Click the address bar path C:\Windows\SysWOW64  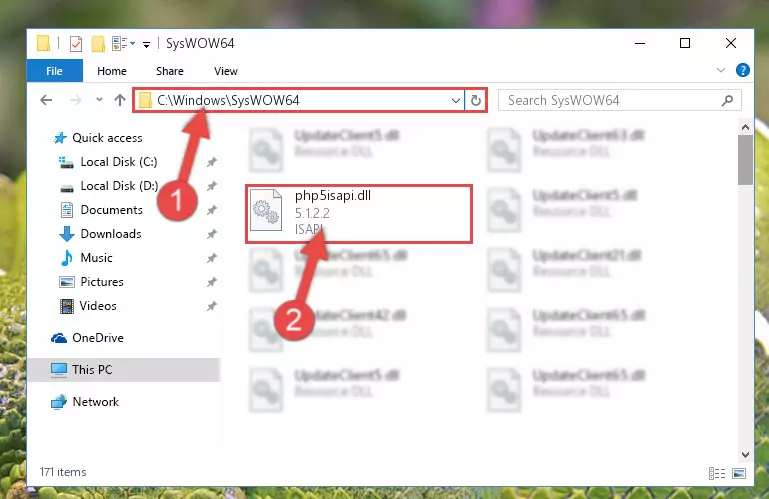tap(228, 100)
